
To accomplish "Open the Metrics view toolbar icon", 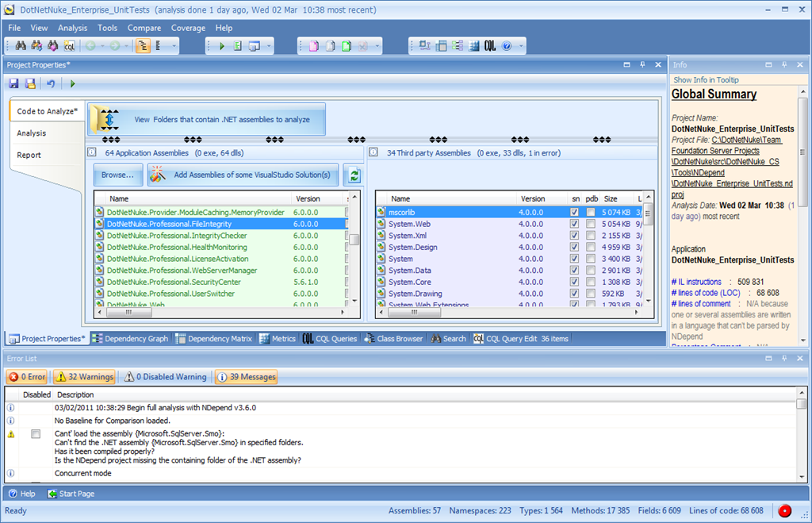I will click(x=474, y=46).
